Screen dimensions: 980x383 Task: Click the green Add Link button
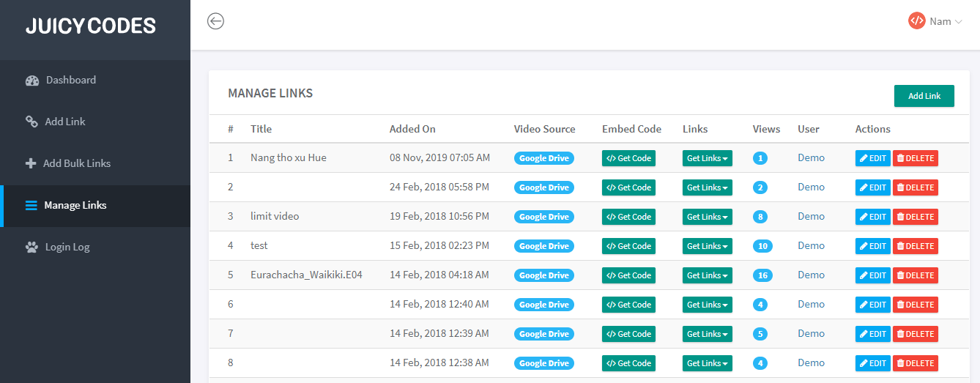924,96
